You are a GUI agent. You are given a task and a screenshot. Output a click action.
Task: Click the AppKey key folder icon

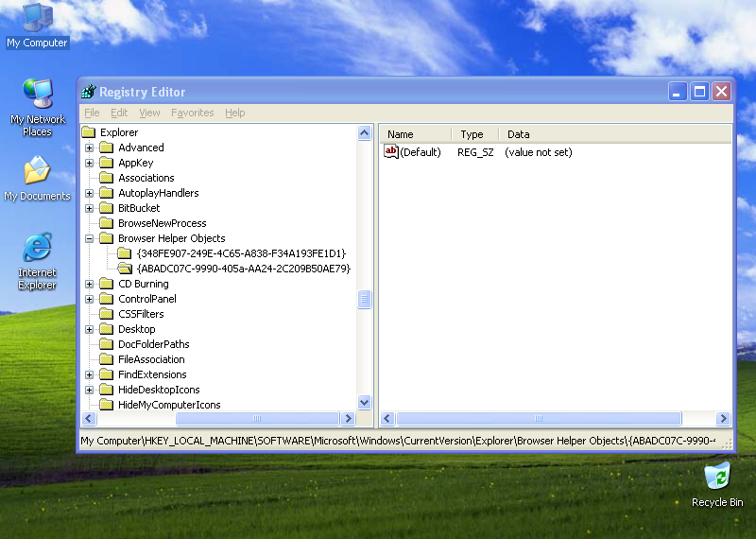point(107,163)
